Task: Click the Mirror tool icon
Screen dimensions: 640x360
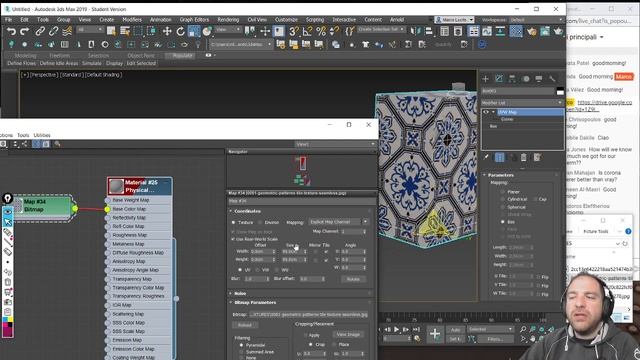Action: (416, 31)
